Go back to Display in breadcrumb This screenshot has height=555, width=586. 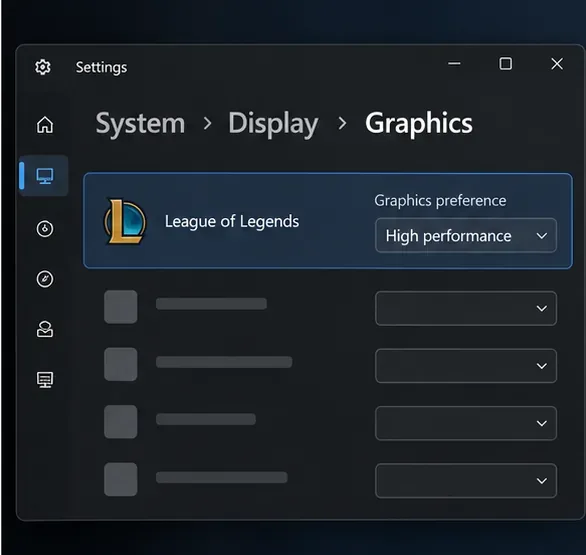click(273, 124)
